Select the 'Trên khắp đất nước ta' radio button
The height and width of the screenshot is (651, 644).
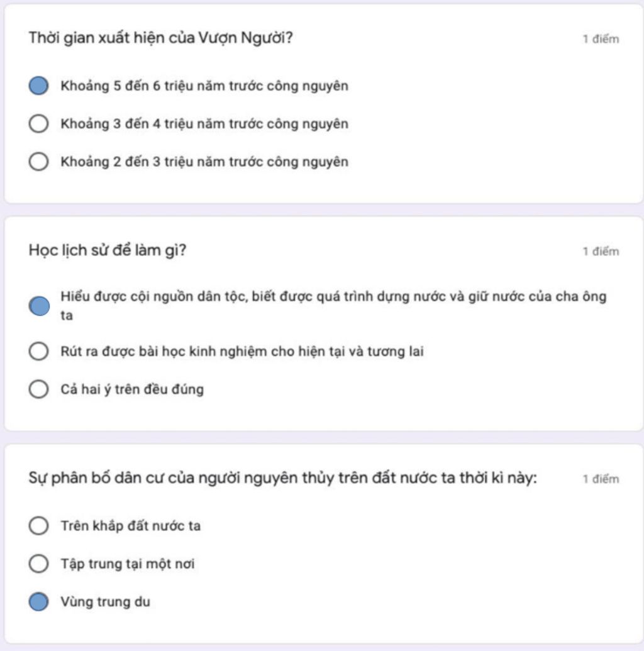(39, 526)
